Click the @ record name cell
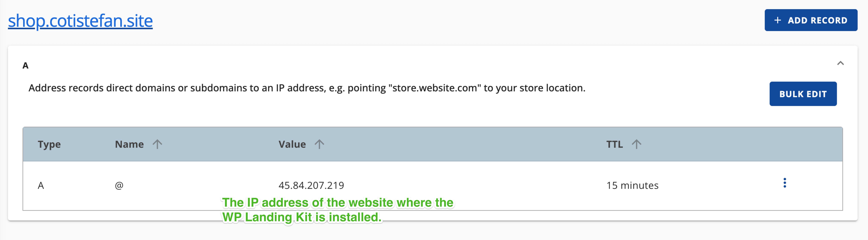868x240 pixels. 119,185
